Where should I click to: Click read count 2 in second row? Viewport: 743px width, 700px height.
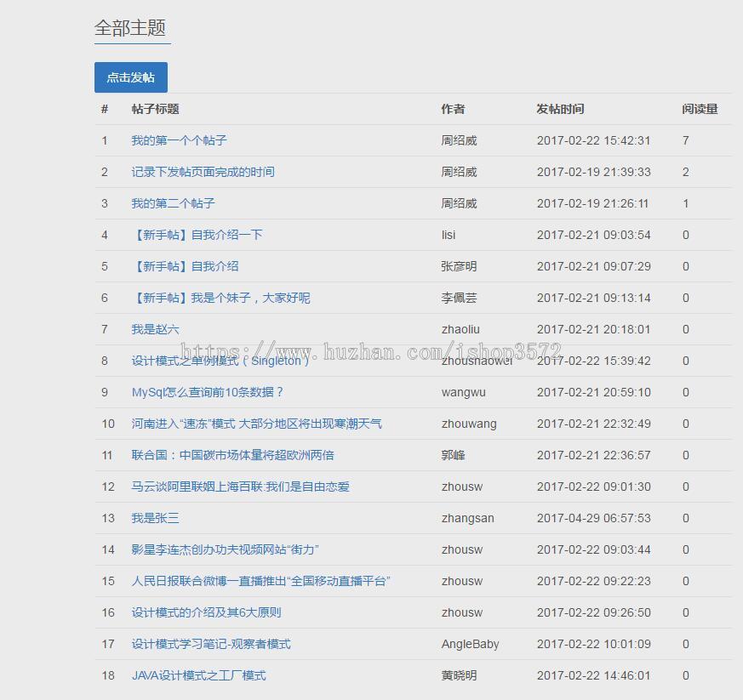point(686,172)
